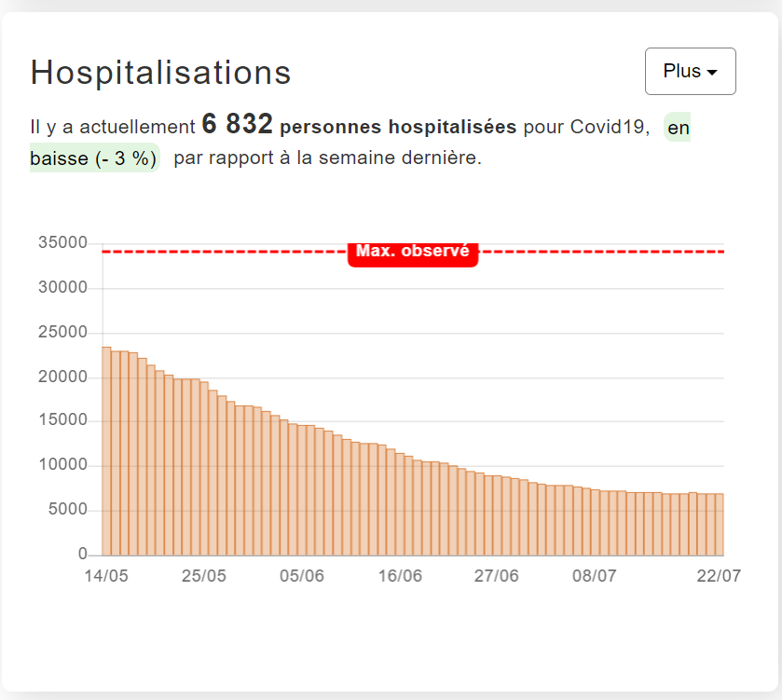This screenshot has height=700, width=782.
Task: Select the first bar above 14/05
Action: coord(106,451)
